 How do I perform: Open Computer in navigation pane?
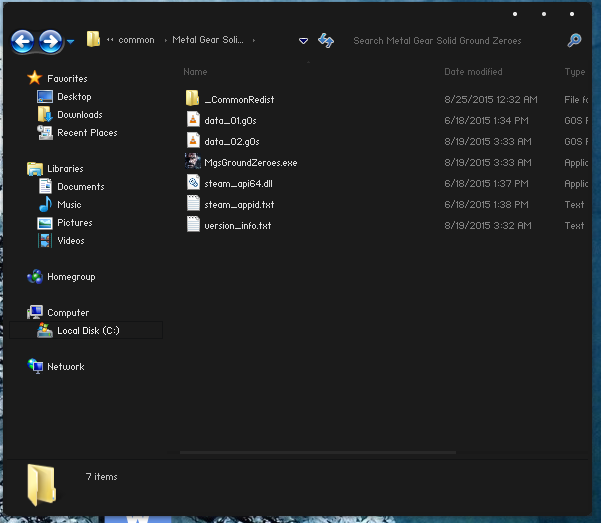tap(68, 313)
